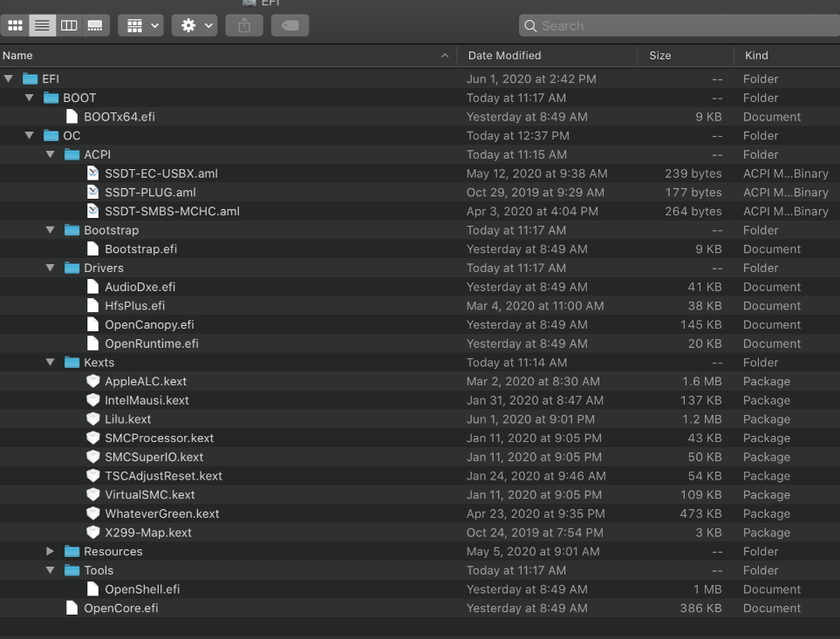Click the WhateverGreen.kext file name

click(161, 513)
